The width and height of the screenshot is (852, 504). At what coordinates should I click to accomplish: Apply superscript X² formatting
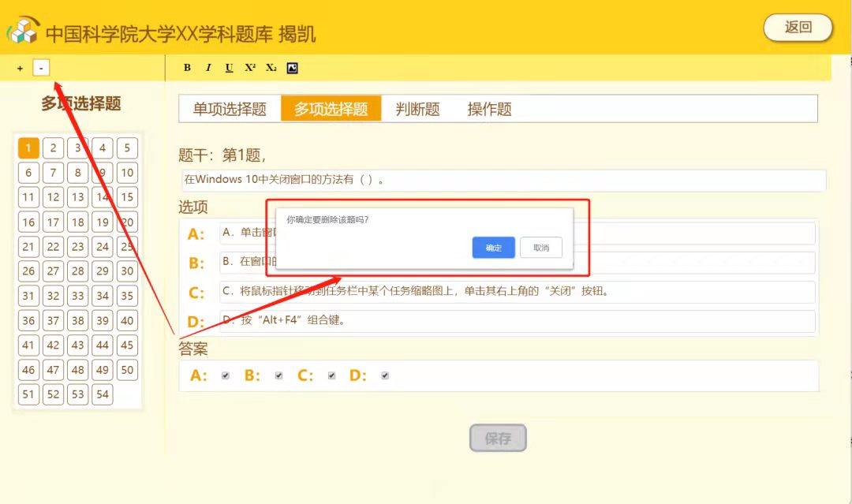[x=250, y=68]
